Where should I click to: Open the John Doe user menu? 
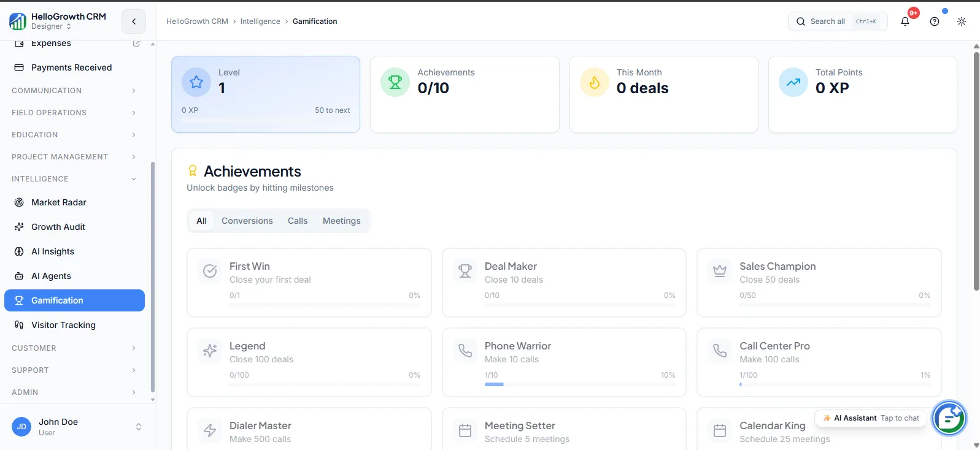(x=77, y=427)
